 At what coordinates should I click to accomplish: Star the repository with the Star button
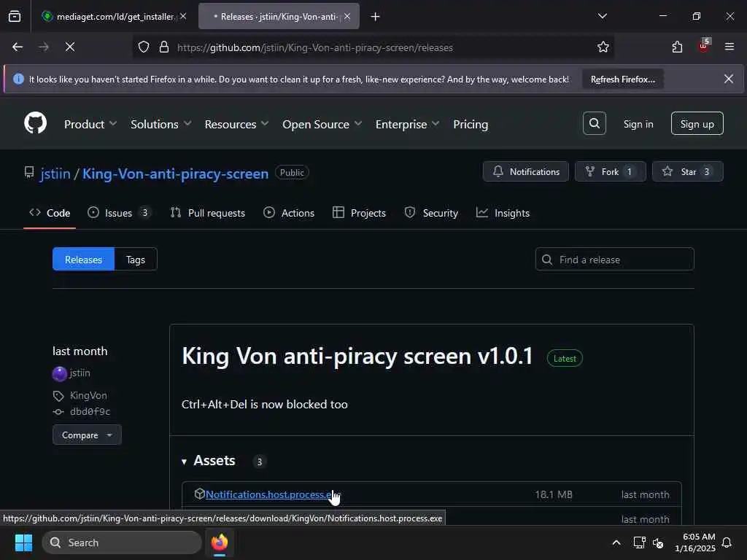tap(687, 171)
